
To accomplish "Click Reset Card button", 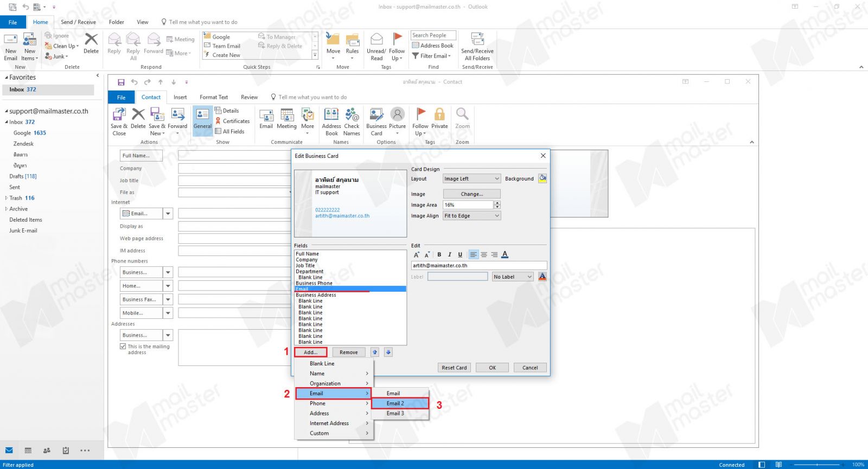I will [x=454, y=368].
